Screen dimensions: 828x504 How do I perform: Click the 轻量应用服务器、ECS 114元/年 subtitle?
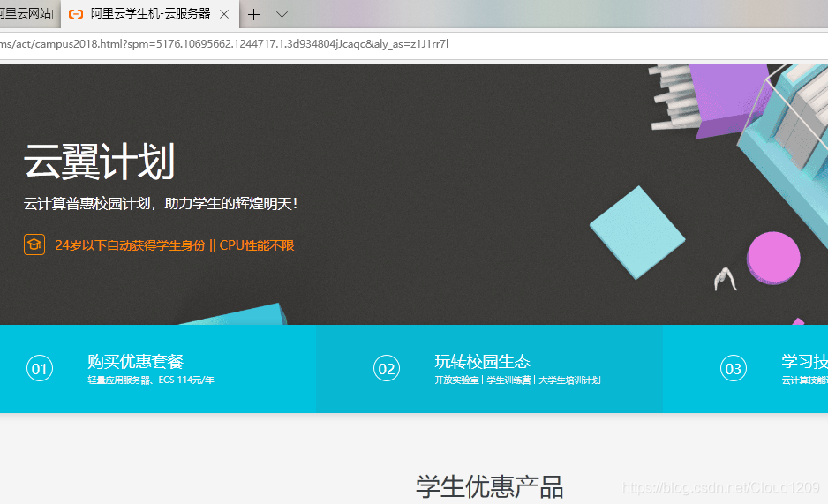pyautogui.click(x=150, y=380)
